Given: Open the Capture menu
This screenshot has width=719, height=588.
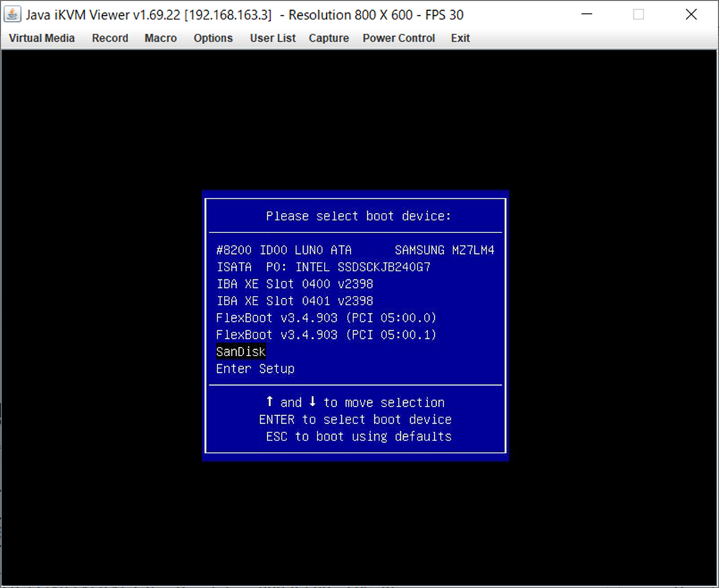Looking at the screenshot, I should coord(329,38).
